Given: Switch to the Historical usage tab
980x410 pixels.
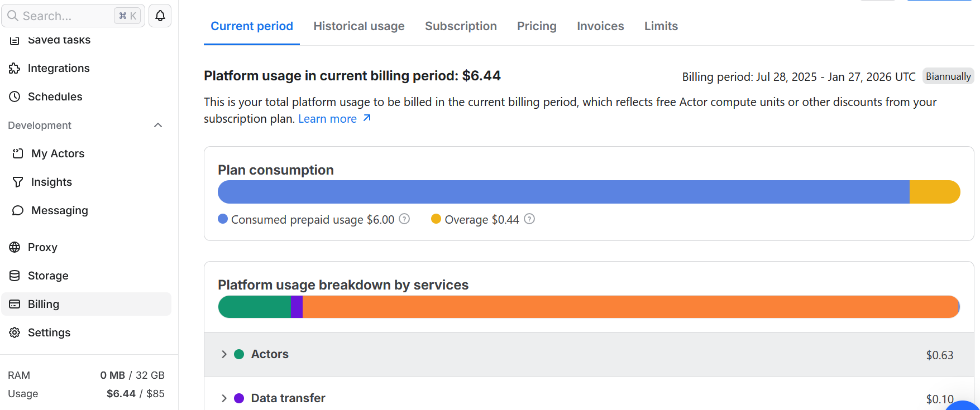Looking at the screenshot, I should (x=358, y=26).
